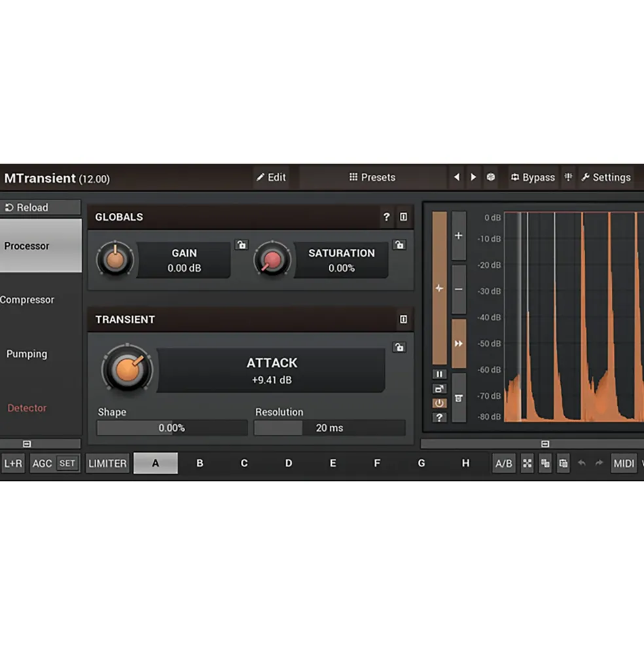Toggle the Gain parameter lock

(x=241, y=245)
